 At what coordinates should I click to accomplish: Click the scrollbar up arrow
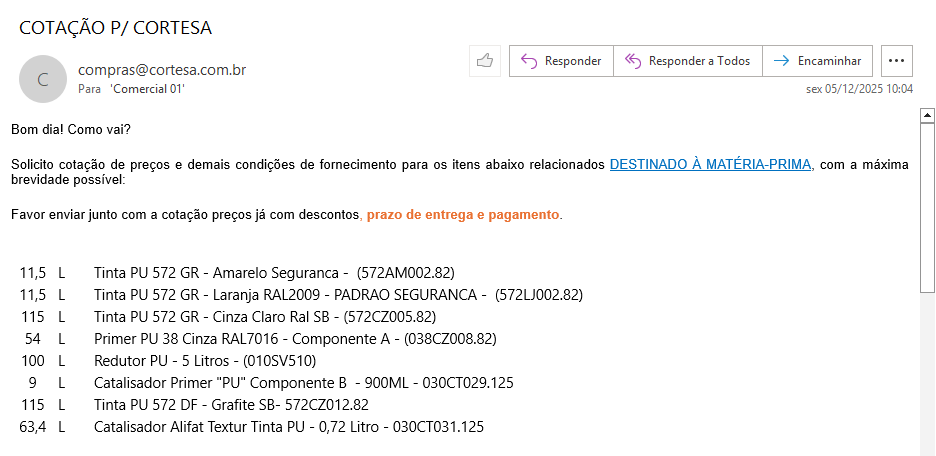927,115
